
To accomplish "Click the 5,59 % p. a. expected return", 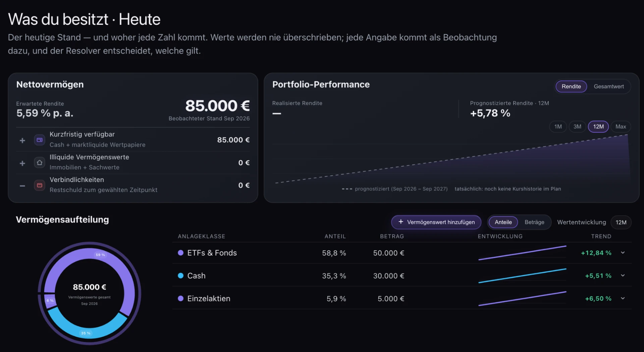I will click(x=45, y=113).
